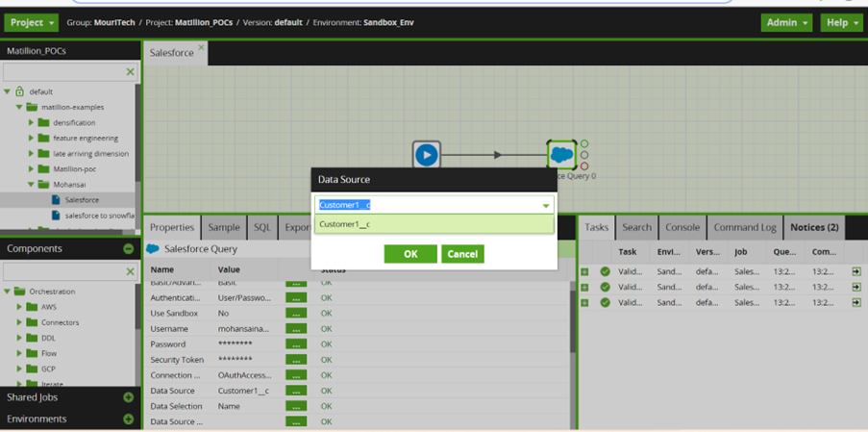Open the Project dropdown menu
Image resolution: width=868 pixels, height=432 pixels.
[x=32, y=22]
